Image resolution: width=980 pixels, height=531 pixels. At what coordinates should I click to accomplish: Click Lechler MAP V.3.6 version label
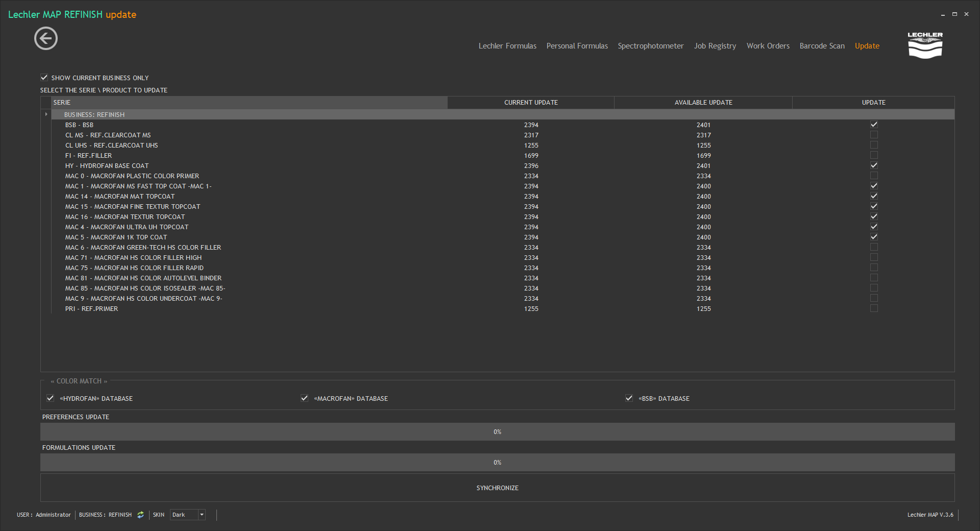930,515
